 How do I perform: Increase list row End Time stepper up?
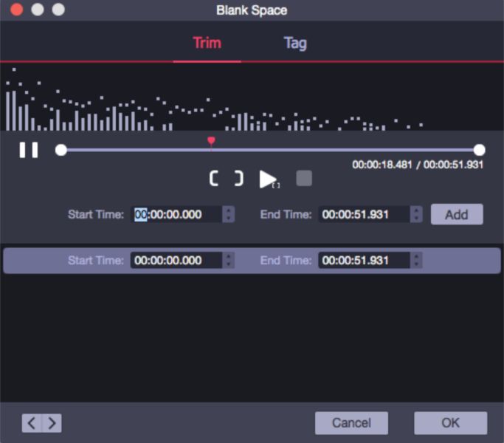click(416, 256)
